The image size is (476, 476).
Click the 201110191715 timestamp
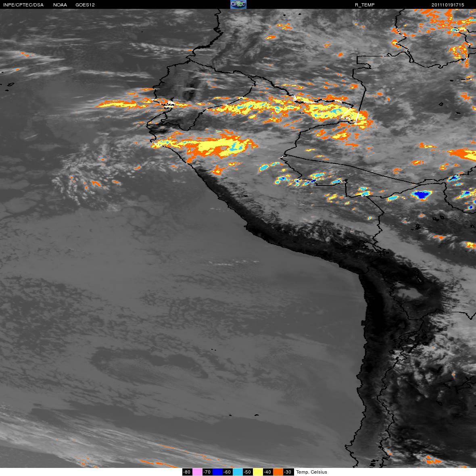448,5
